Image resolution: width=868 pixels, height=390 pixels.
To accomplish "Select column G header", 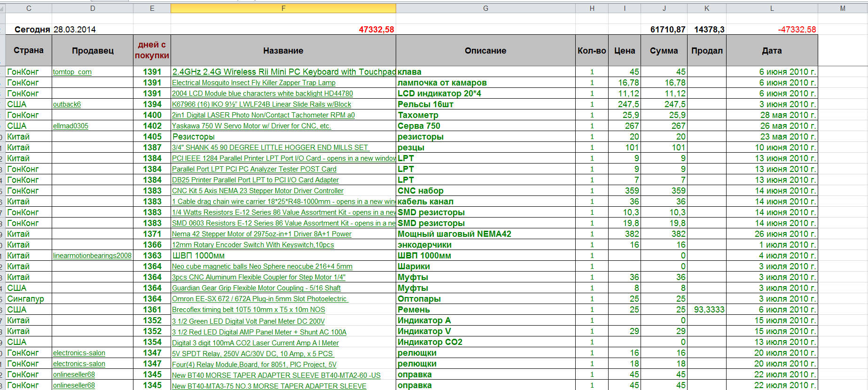I will 485,8.
